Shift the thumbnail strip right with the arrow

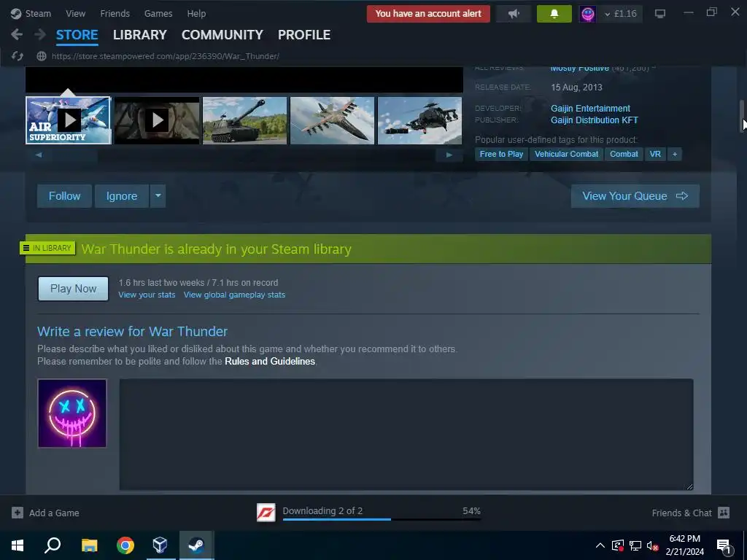[449, 155]
